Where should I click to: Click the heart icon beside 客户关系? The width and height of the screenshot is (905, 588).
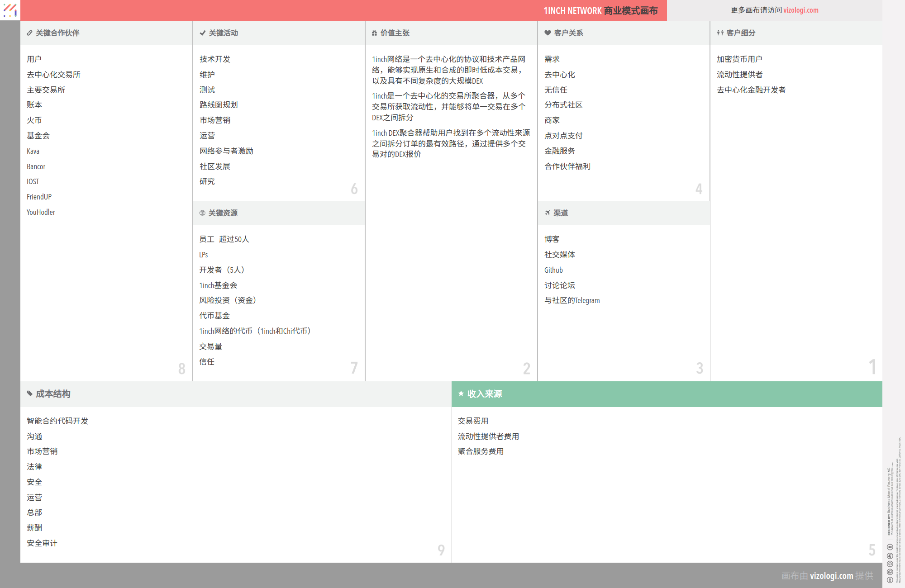click(x=548, y=33)
